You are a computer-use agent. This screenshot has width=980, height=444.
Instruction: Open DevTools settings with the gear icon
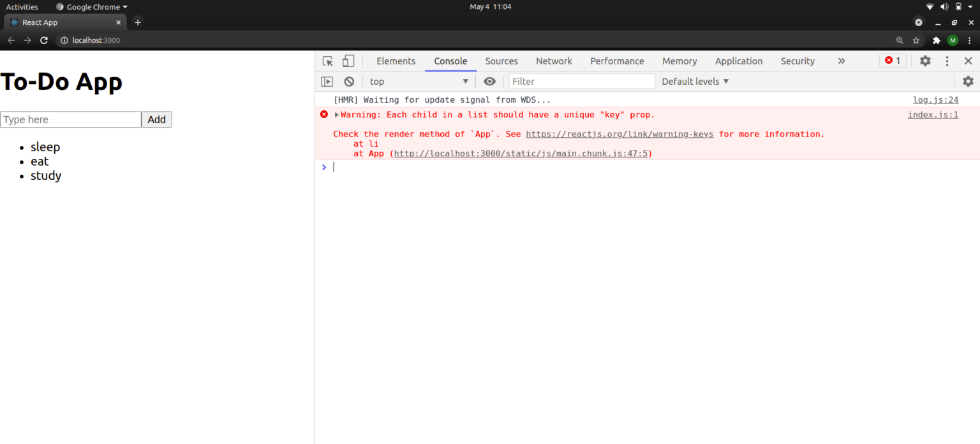[x=925, y=61]
